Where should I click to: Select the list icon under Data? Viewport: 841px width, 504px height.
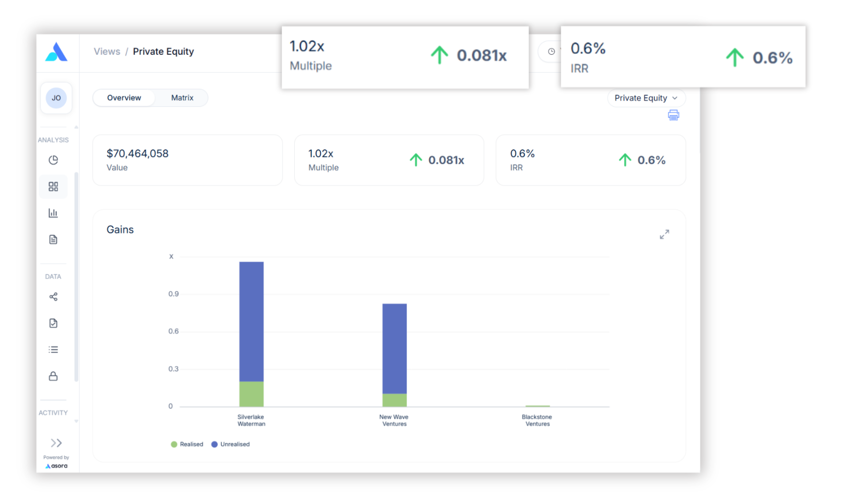click(53, 350)
